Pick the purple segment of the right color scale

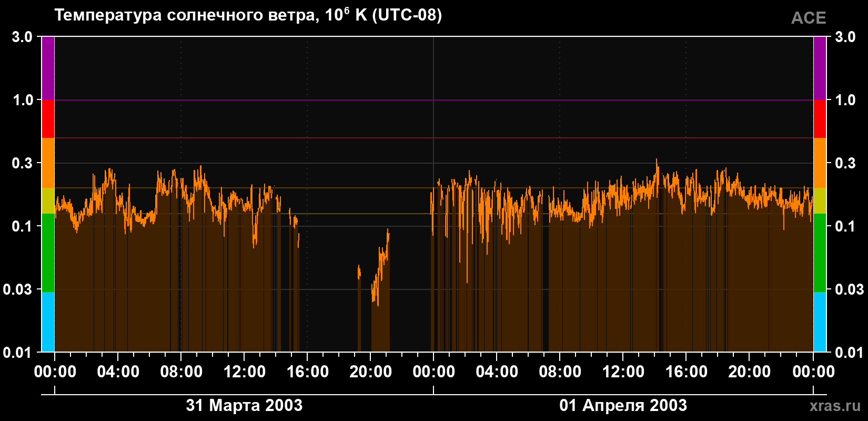820,68
